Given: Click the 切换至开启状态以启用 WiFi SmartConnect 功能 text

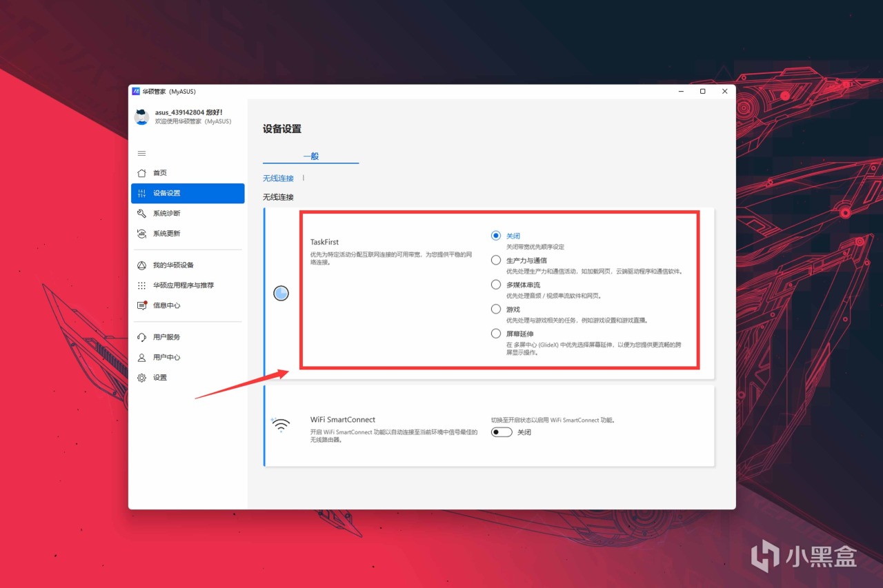Looking at the screenshot, I should coord(553,420).
